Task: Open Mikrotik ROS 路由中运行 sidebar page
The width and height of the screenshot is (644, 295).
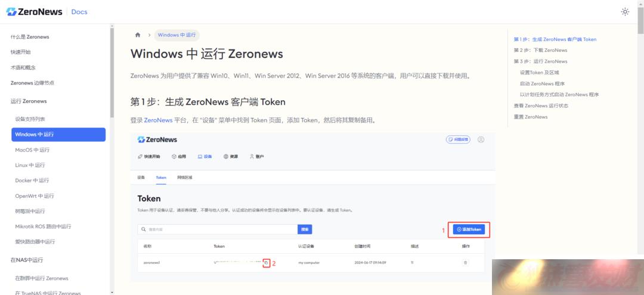Action: [43, 226]
